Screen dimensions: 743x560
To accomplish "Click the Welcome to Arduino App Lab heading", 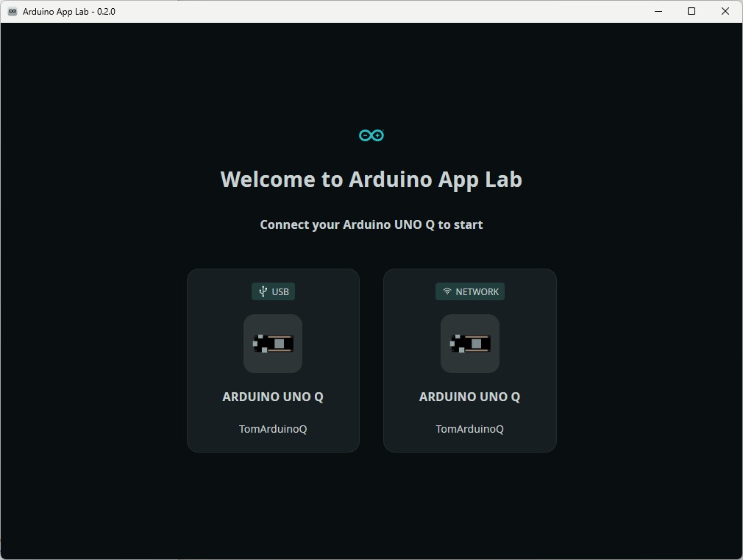I will click(371, 179).
